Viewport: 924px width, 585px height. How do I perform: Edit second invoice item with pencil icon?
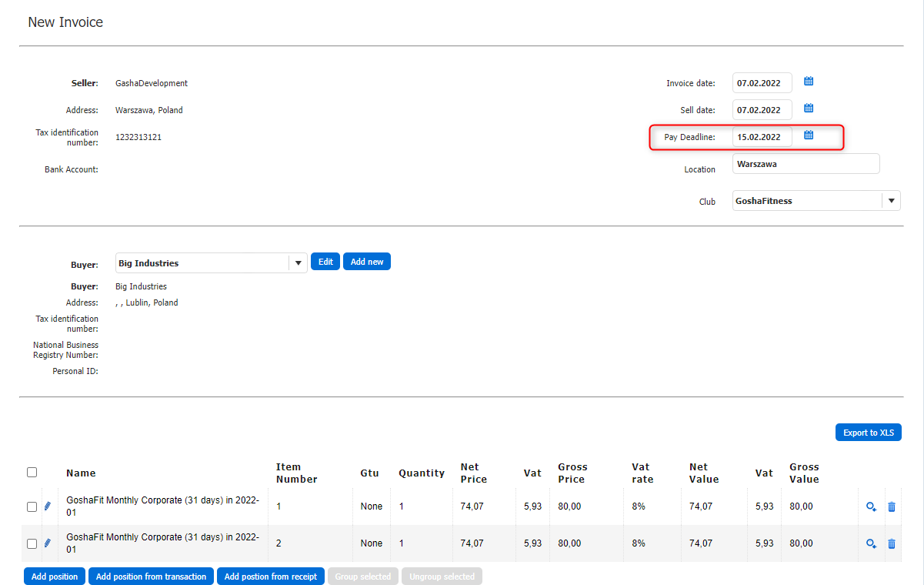point(48,543)
